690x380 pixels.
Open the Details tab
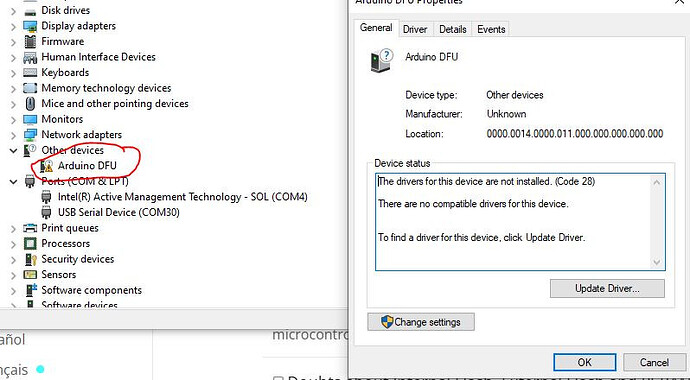pyautogui.click(x=452, y=29)
